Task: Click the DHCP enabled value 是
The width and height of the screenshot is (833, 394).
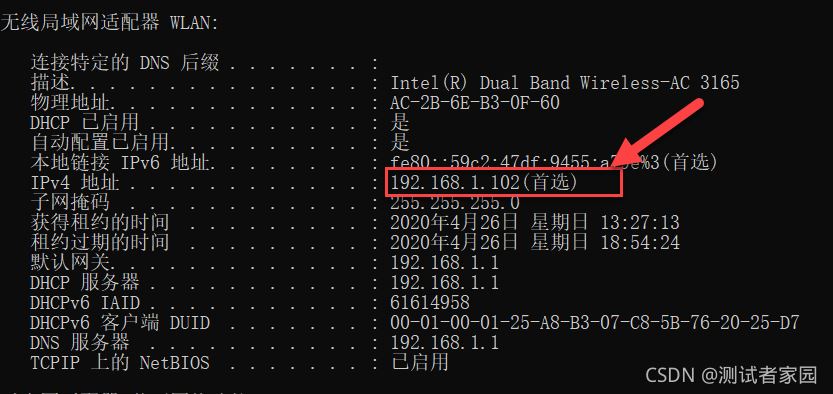Action: click(x=400, y=123)
